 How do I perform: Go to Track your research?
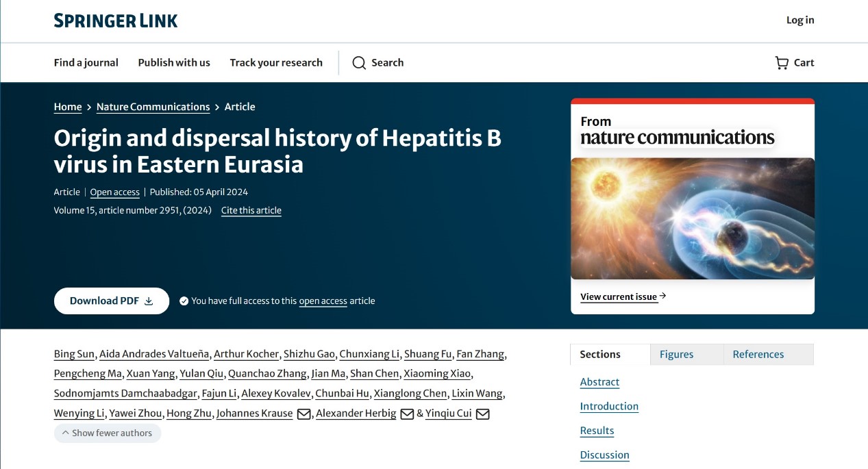click(x=276, y=62)
